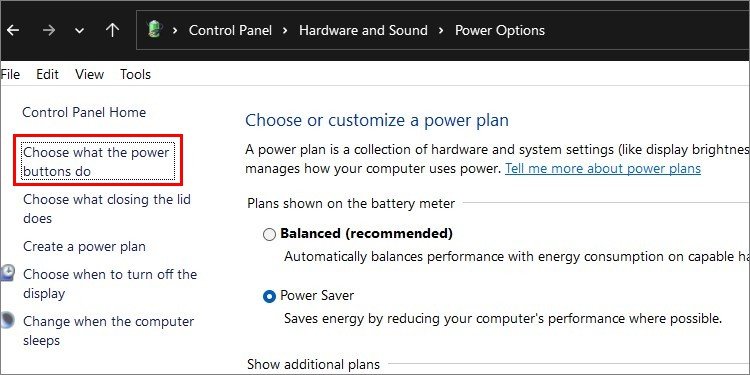Screen dimensions: 750x375
Task: Go back with the left arrow button
Action: 12,31
